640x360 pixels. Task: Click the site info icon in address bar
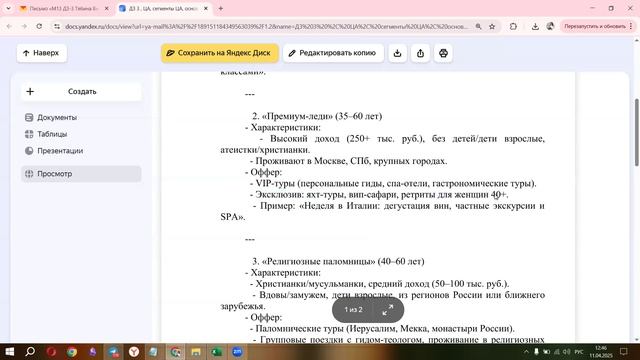tap(57, 26)
